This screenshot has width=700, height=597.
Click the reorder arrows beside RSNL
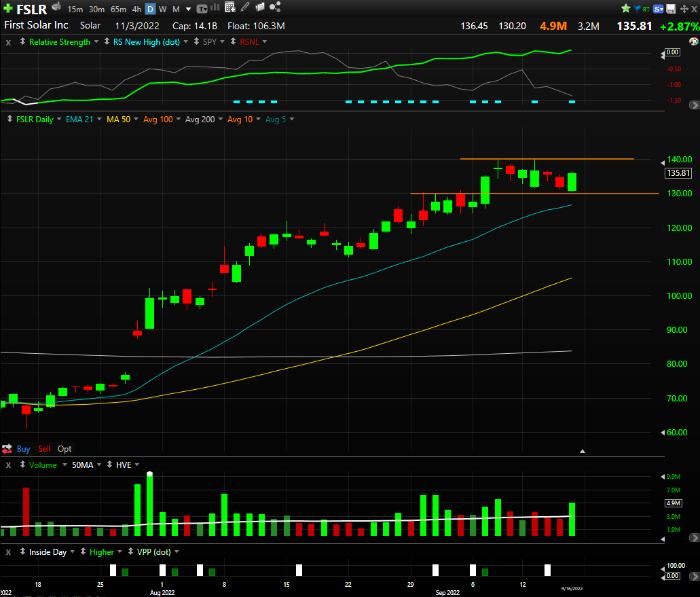pos(233,41)
